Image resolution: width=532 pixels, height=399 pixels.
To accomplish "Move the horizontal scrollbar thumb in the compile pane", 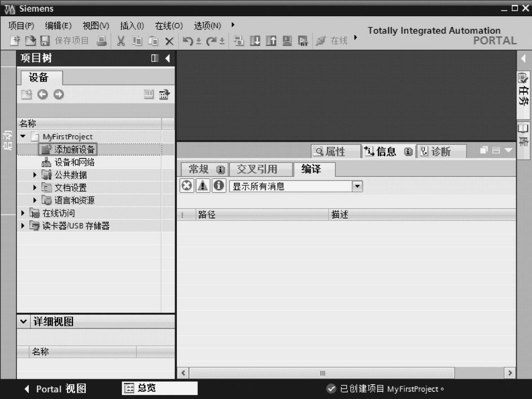I will pos(321,373).
